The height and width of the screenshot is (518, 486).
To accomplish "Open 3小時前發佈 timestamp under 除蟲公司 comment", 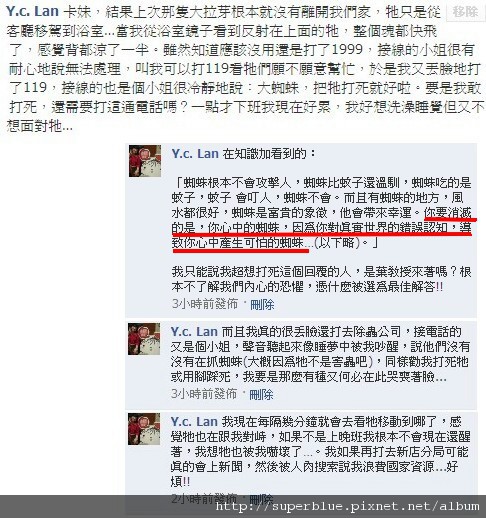I will point(204,394).
